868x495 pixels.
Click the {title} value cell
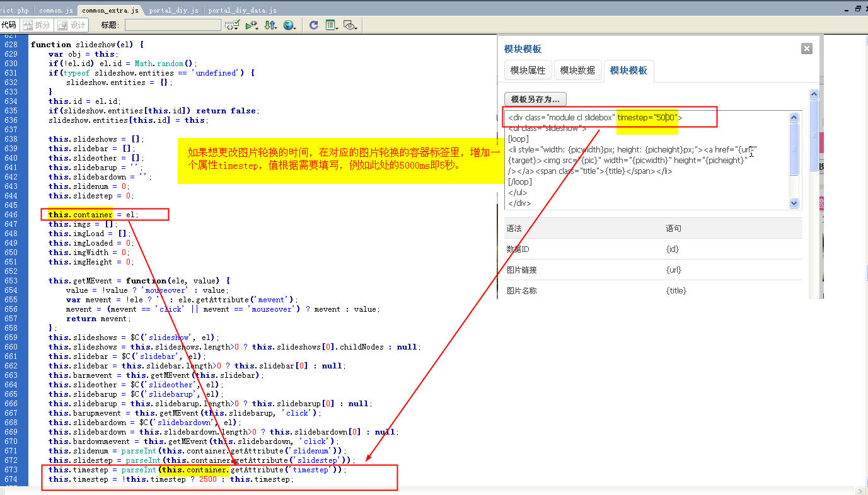pyautogui.click(x=676, y=291)
